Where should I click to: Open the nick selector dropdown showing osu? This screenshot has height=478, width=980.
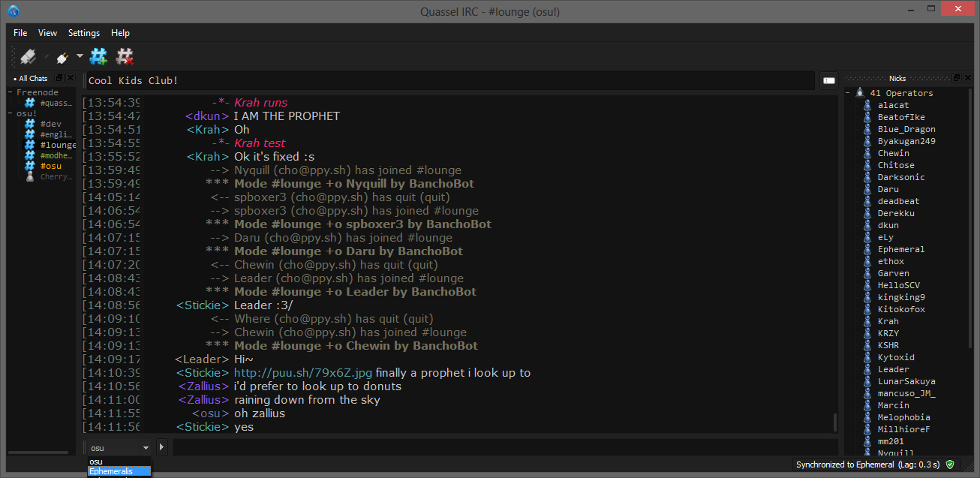119,448
